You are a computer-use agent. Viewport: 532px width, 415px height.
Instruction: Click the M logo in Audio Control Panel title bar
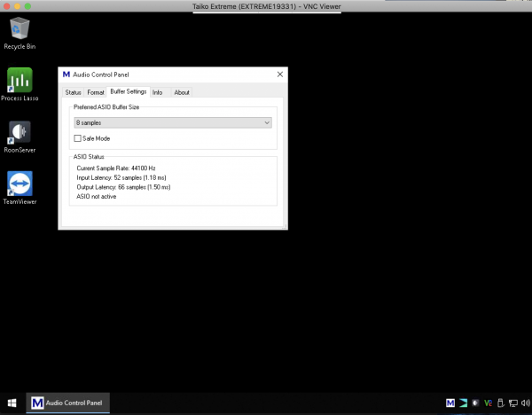click(66, 74)
